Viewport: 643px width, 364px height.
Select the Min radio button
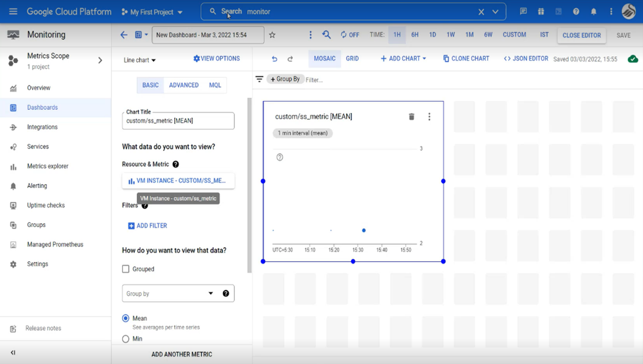pyautogui.click(x=126, y=339)
